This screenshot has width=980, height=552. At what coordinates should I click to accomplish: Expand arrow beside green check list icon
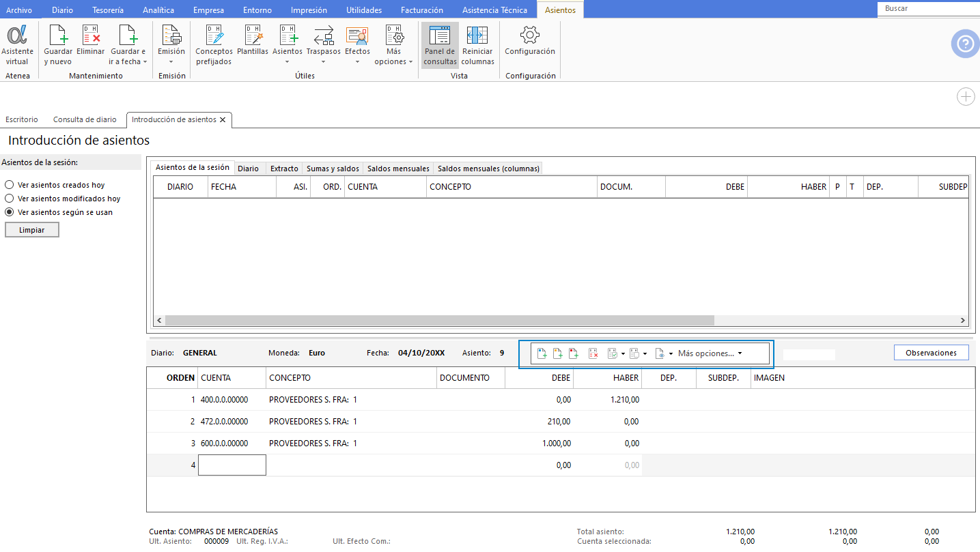click(623, 354)
